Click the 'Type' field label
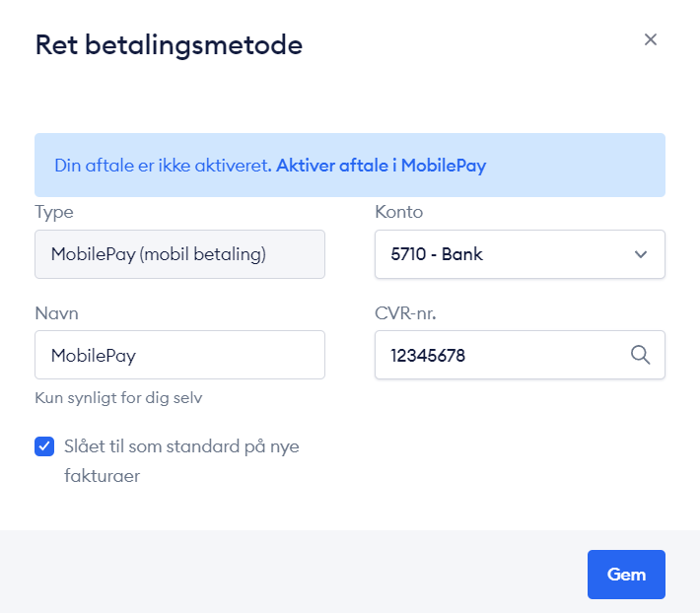Viewport: 700px width, 613px height. tap(54, 212)
